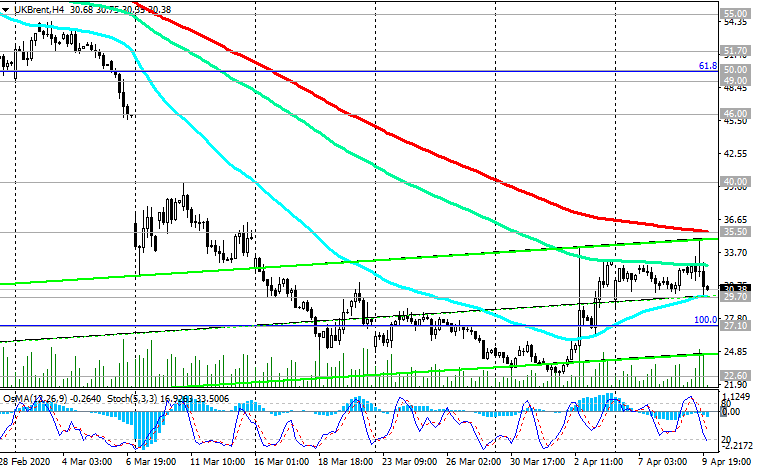Viewport: 757px width, 472px height.
Task: Click the 100.0 Fibonacci level label
Action: pos(705,319)
